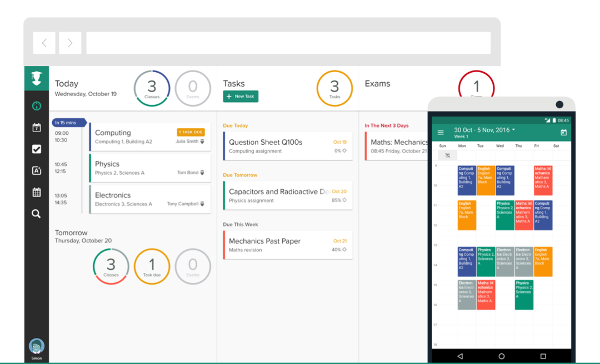
Task: Click the browser address bar field
Action: click(288, 43)
